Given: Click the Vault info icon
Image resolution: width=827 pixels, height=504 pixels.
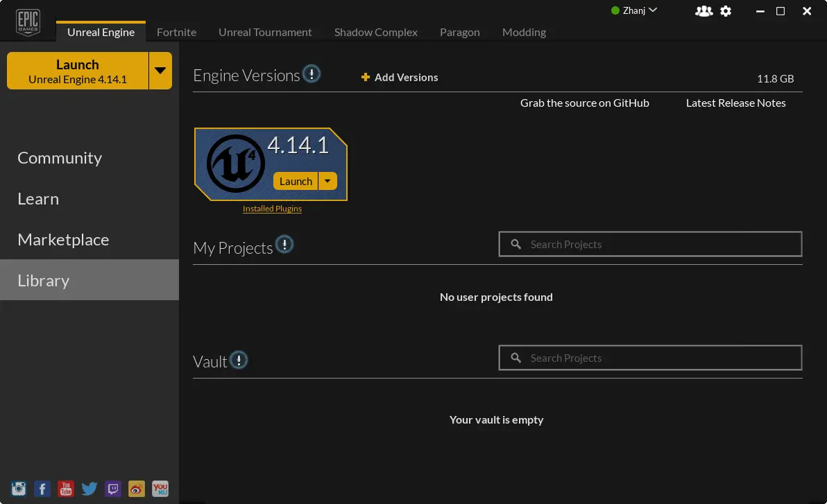Looking at the screenshot, I should tap(239, 360).
